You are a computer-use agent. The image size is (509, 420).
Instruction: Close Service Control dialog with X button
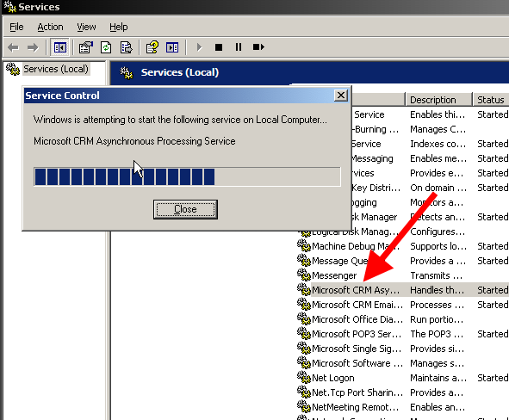(x=341, y=96)
